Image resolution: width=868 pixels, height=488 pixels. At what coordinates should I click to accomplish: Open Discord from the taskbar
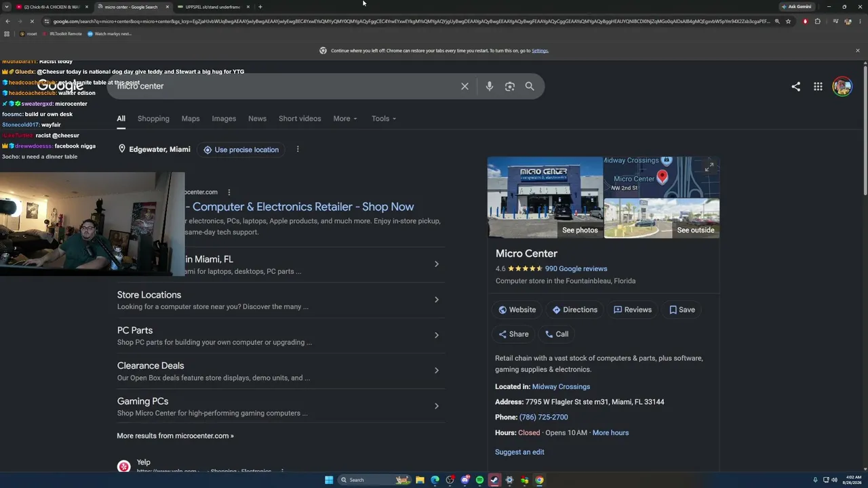[465, 480]
